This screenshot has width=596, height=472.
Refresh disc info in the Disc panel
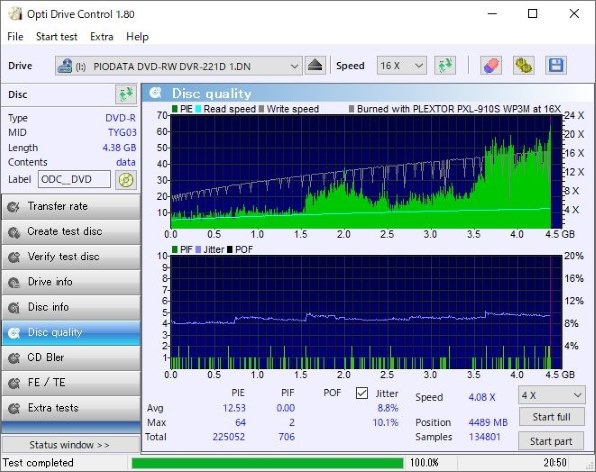126,94
